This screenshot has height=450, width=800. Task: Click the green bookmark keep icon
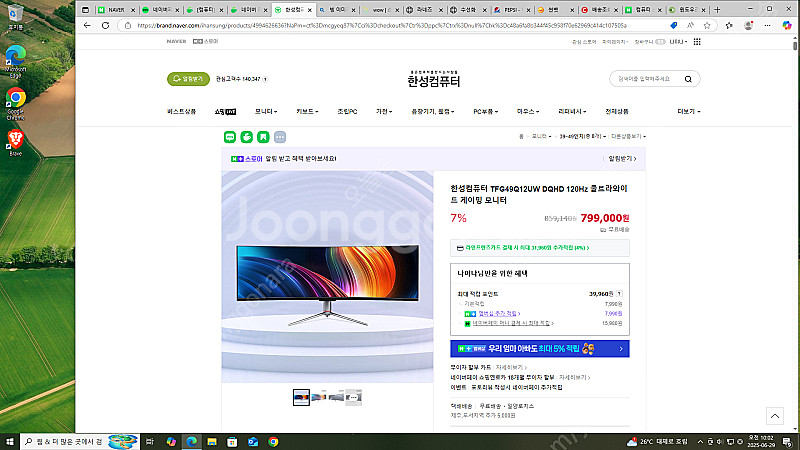point(263,137)
